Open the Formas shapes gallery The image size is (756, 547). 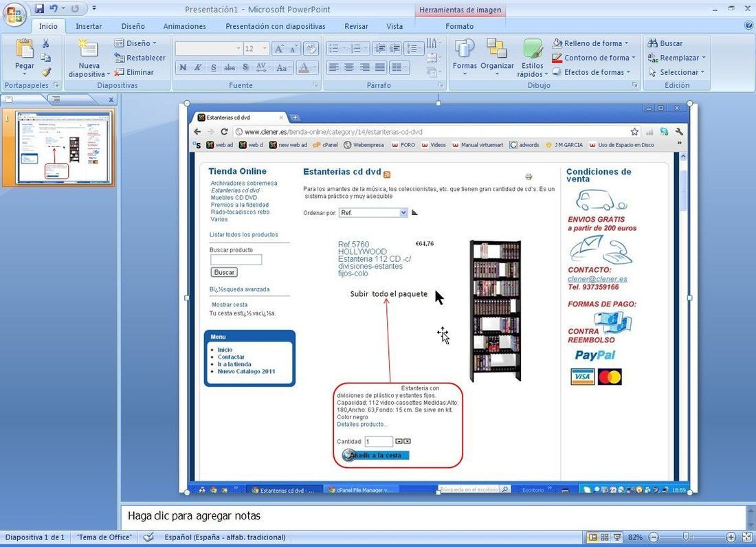465,57
